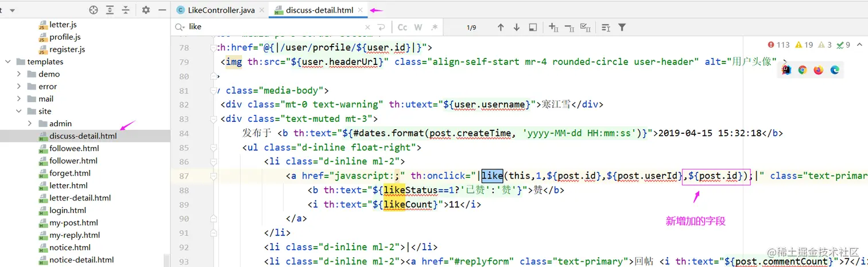The image size is (868, 267).
Task: Collapse the templates folder
Action: pyautogui.click(x=7, y=61)
